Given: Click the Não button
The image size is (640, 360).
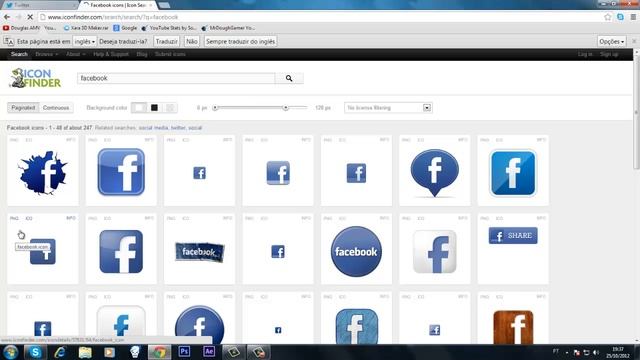Looking at the screenshot, I should click(x=192, y=42).
